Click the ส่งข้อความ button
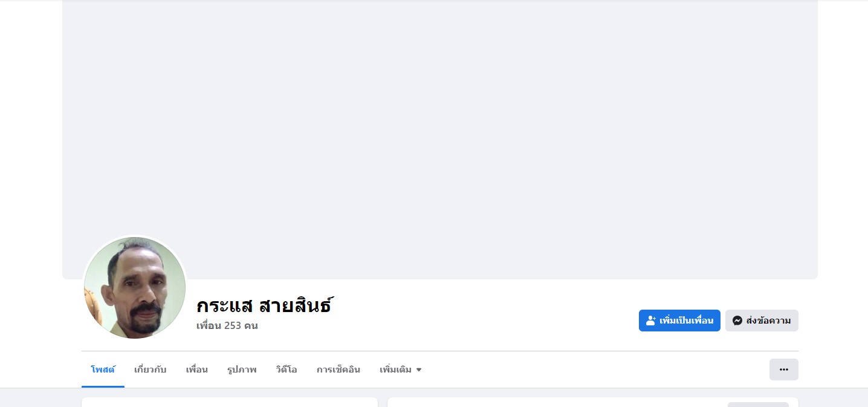Viewport: 868px width, 407px height. tap(762, 321)
